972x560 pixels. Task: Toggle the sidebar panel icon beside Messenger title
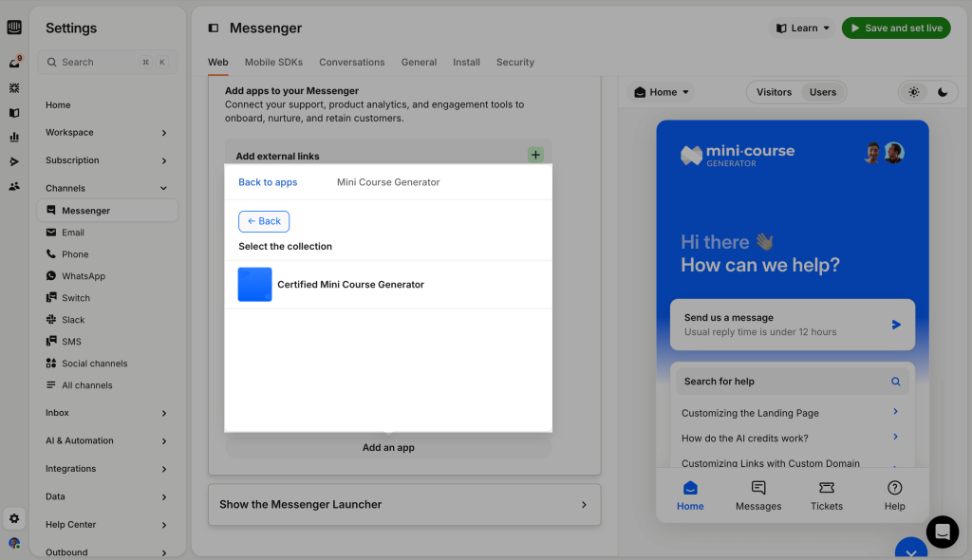pyautogui.click(x=214, y=28)
